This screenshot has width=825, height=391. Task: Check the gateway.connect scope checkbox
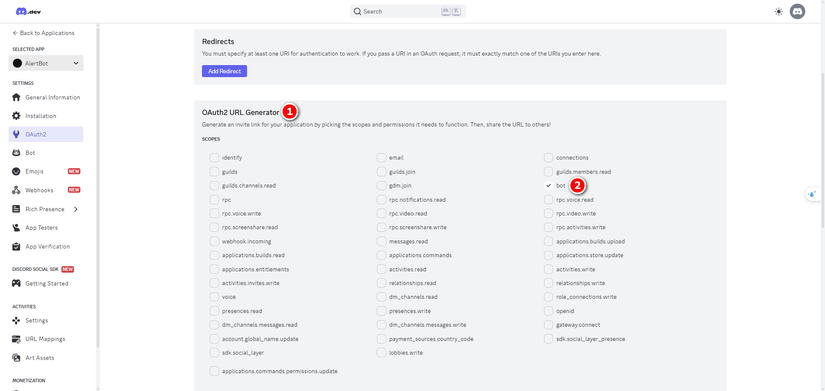point(549,325)
